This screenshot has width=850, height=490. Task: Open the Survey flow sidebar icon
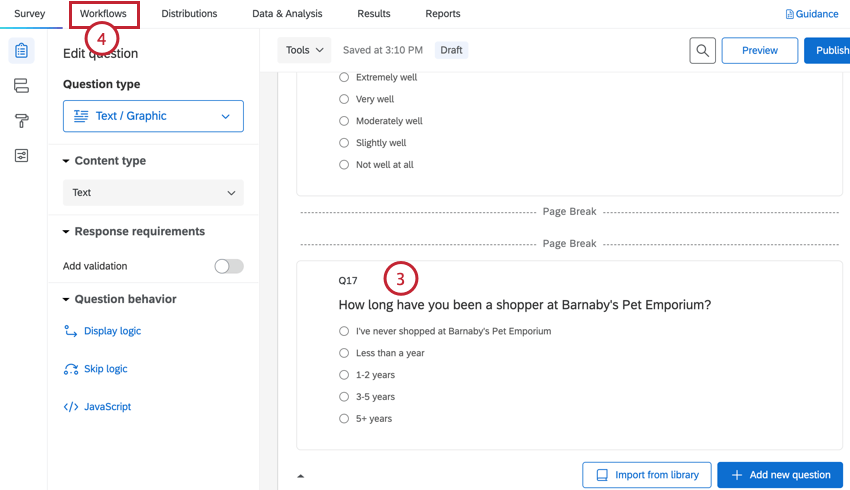pos(21,86)
